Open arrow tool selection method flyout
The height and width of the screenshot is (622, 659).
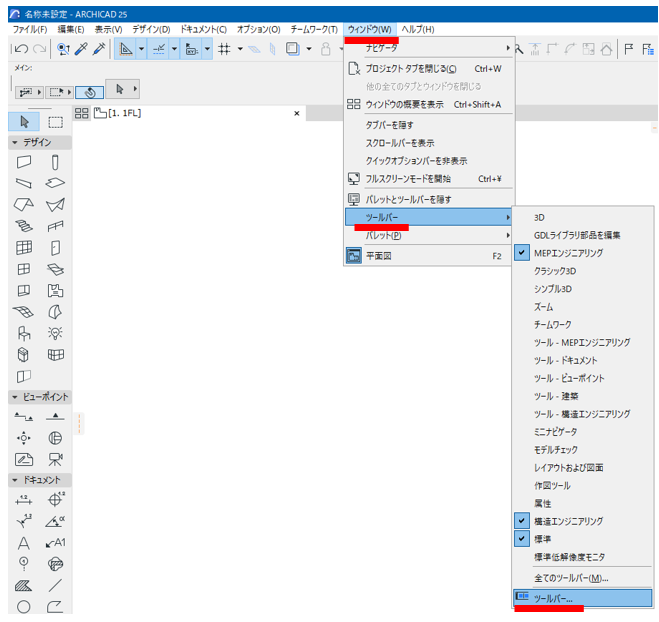click(x=134, y=89)
